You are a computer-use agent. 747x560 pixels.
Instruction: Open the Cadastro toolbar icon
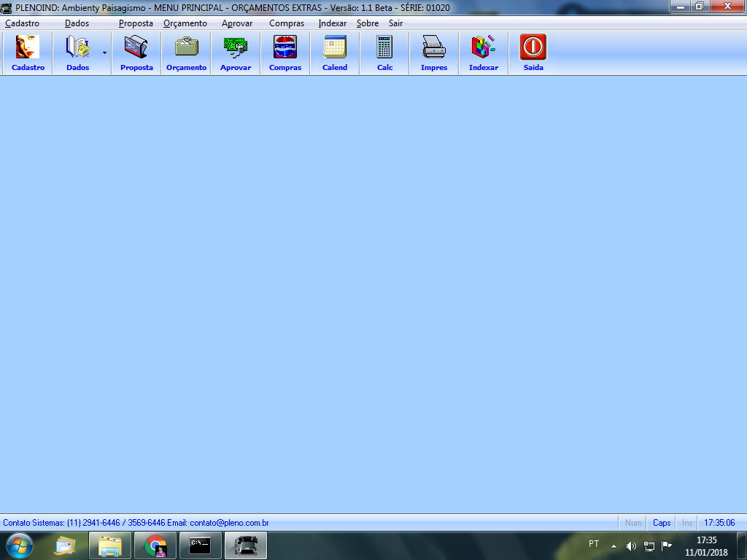click(x=28, y=52)
